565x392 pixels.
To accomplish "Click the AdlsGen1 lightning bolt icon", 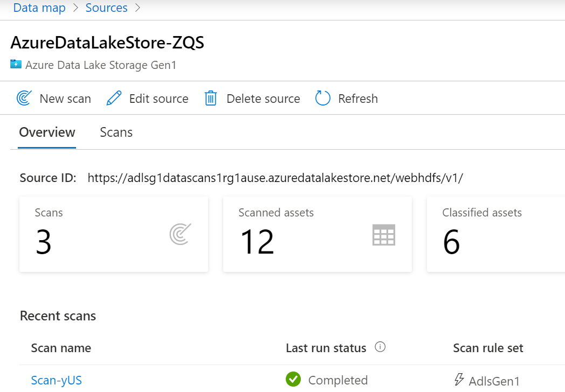I will 459,380.
